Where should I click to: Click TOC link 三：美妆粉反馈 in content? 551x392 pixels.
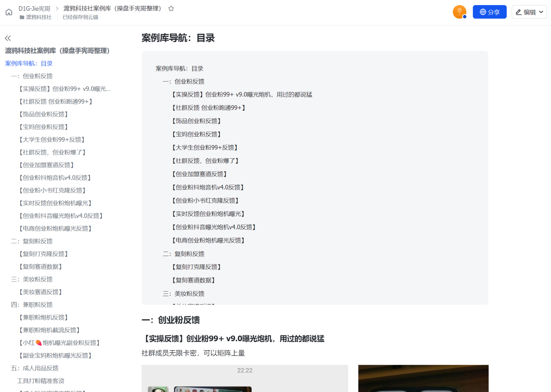(183, 294)
